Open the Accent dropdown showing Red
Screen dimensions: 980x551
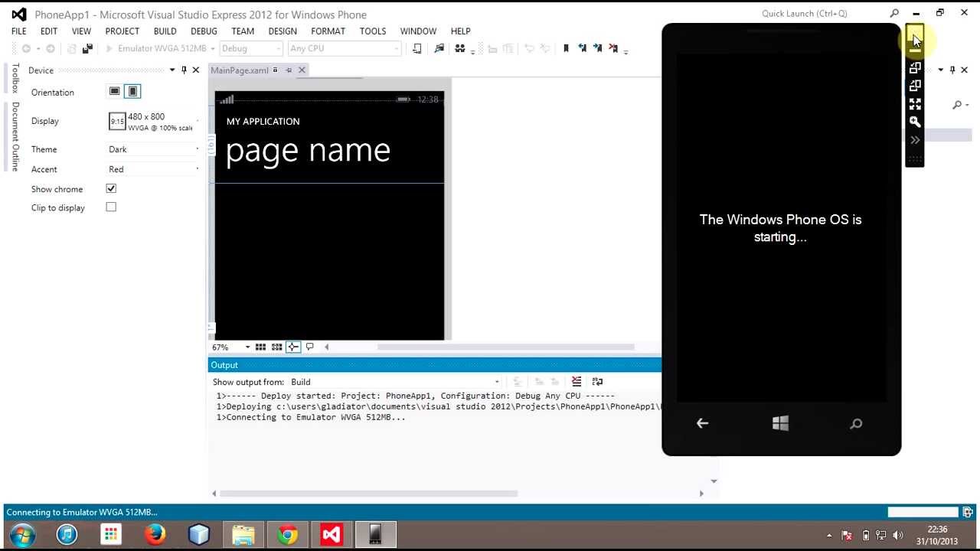pos(154,169)
